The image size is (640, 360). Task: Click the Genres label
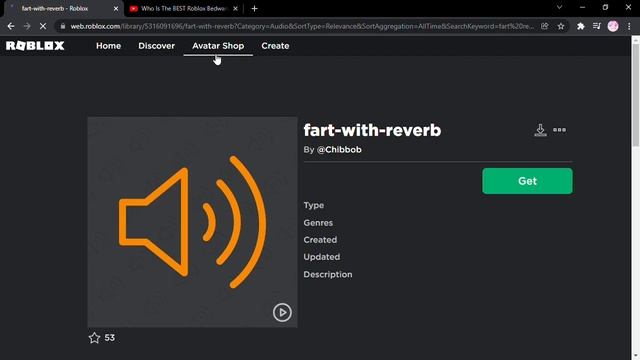coord(318,223)
